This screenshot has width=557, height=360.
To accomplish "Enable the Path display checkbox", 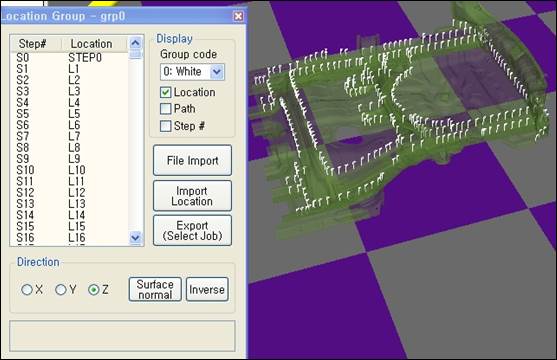I will (166, 109).
